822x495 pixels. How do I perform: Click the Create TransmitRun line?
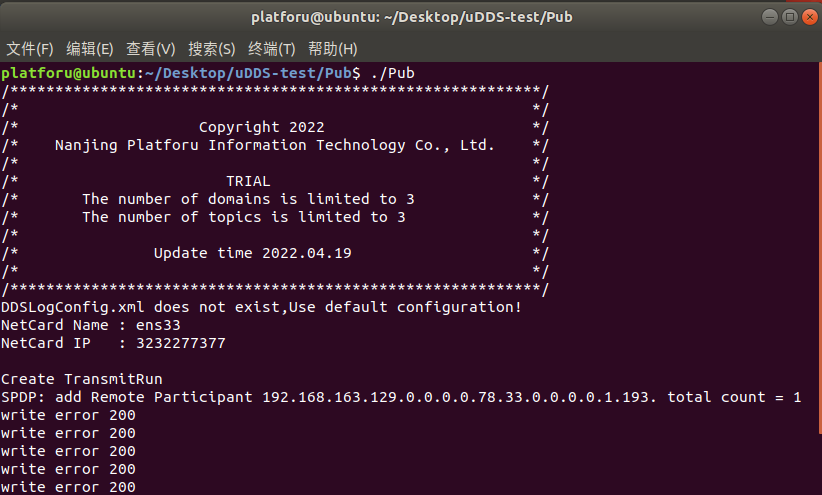click(82, 379)
